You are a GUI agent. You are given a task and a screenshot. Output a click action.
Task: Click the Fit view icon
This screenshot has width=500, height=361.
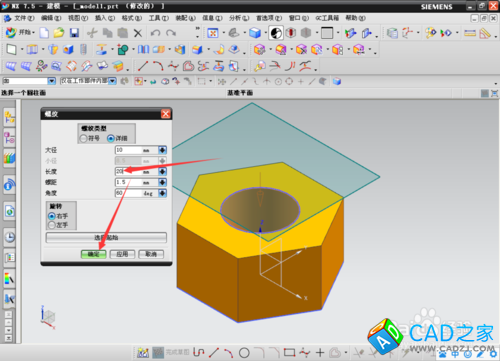(212, 33)
